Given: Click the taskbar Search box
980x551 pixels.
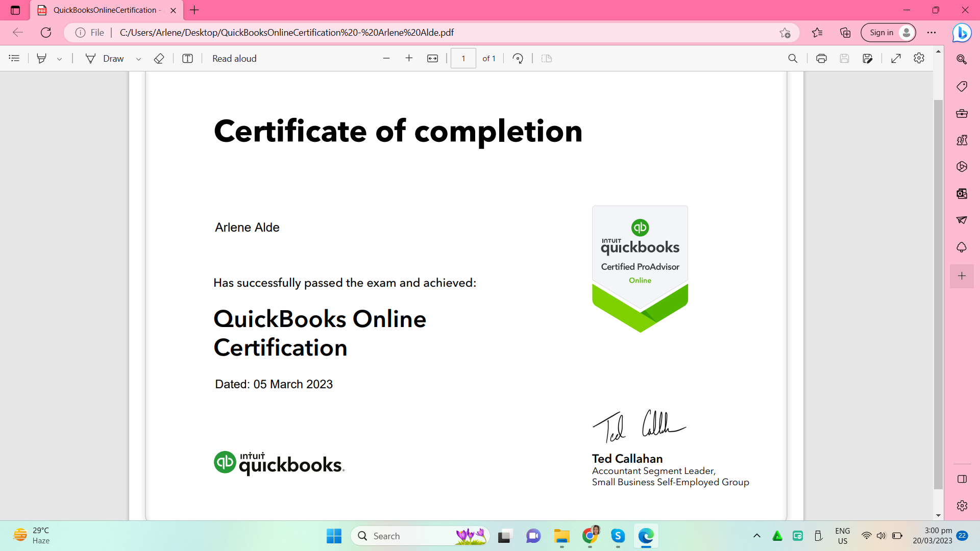Looking at the screenshot, I should pos(420,536).
